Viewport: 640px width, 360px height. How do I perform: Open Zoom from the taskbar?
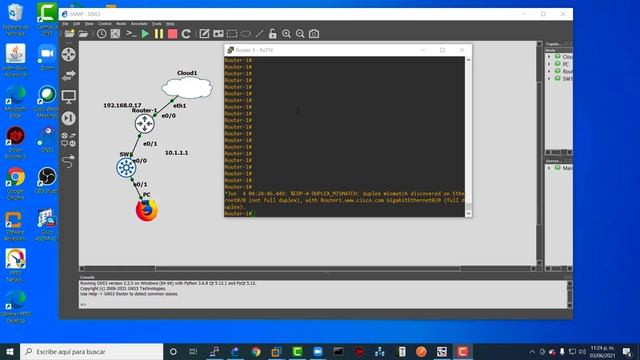(318, 351)
